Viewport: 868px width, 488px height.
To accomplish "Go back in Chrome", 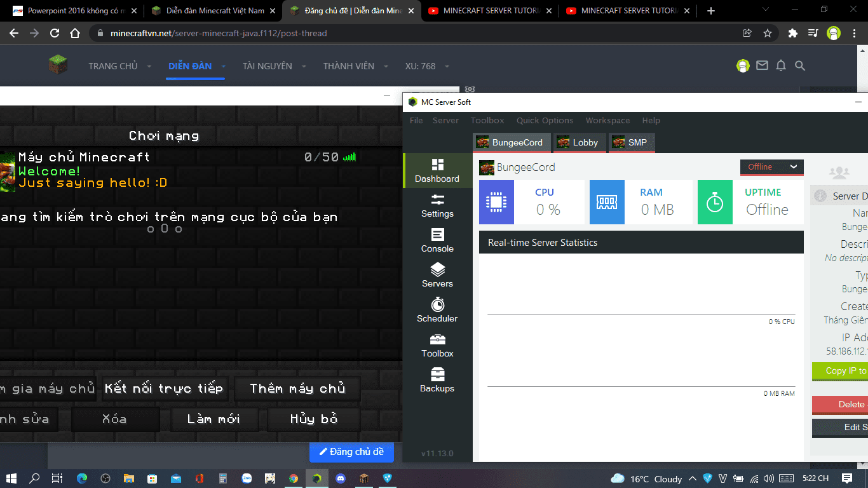I will point(14,33).
